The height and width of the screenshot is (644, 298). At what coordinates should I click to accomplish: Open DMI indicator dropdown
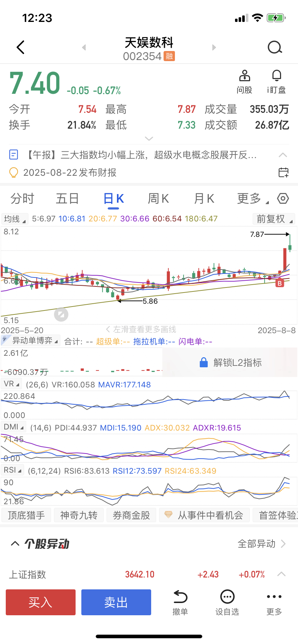point(14,427)
